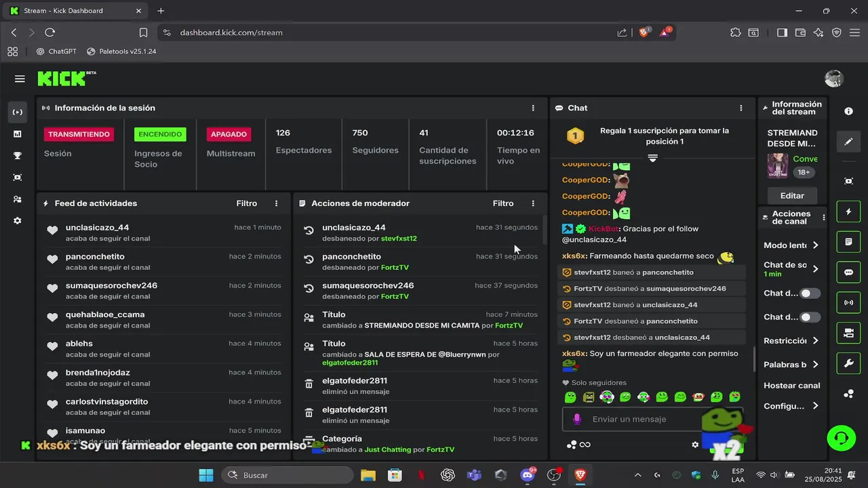Click the purple microphone icon in message box

pos(577,419)
